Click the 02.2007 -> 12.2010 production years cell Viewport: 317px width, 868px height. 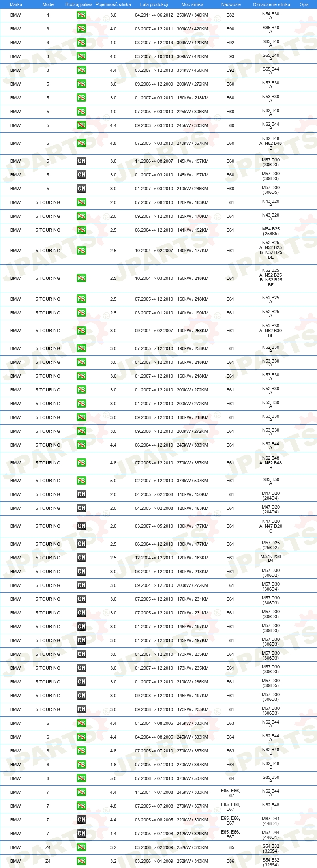[x=154, y=481]
